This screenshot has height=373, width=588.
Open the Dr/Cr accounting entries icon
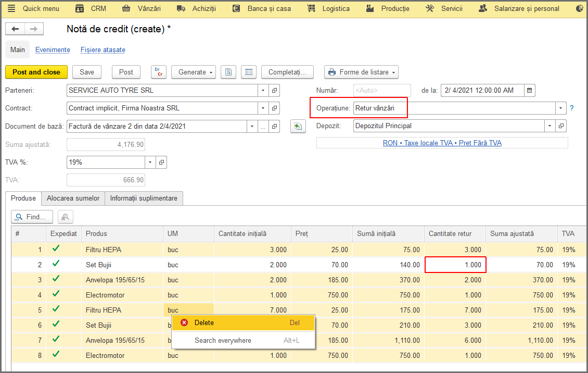159,72
